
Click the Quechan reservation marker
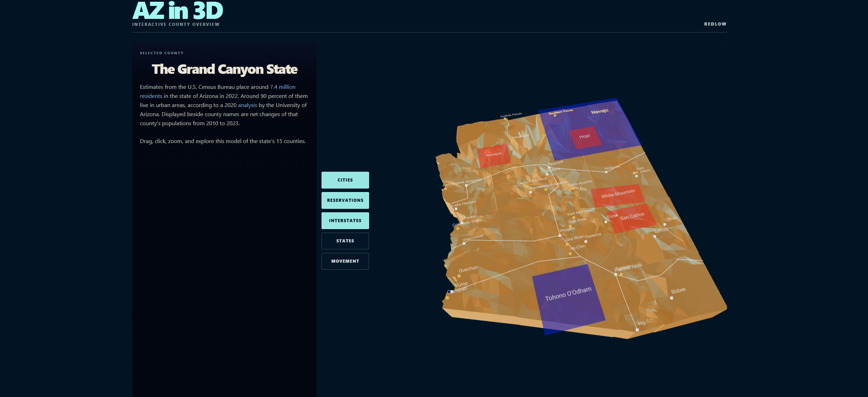coord(459,276)
